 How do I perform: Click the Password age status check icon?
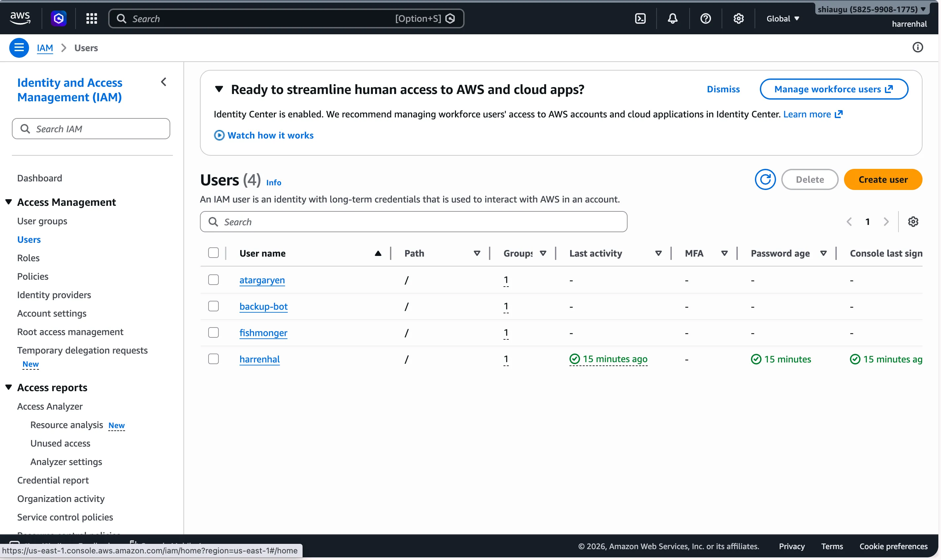[756, 359]
